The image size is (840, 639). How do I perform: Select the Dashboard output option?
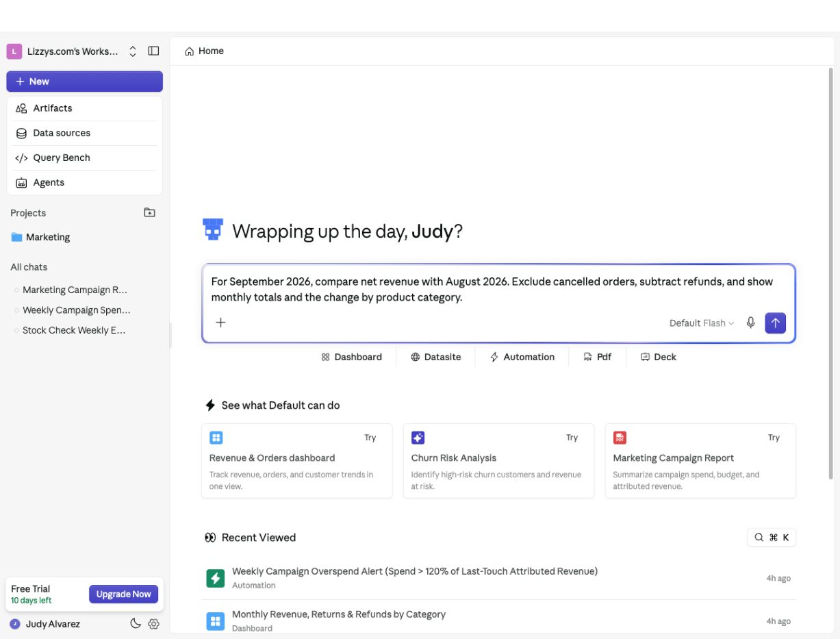(x=352, y=357)
